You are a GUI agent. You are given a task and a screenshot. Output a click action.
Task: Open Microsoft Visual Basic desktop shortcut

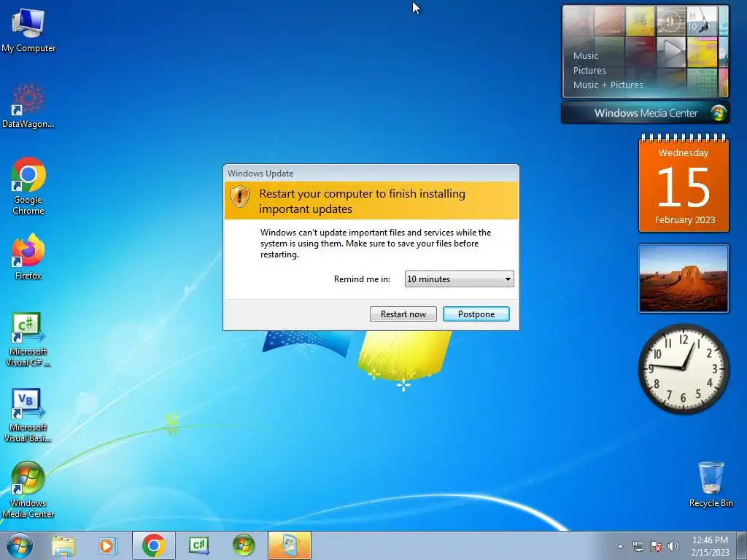pos(28,415)
